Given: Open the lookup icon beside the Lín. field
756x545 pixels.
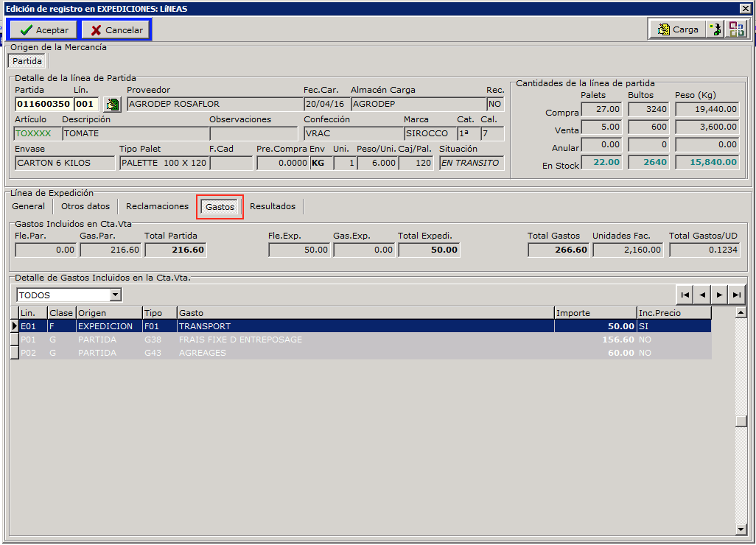Looking at the screenshot, I should tap(112, 104).
